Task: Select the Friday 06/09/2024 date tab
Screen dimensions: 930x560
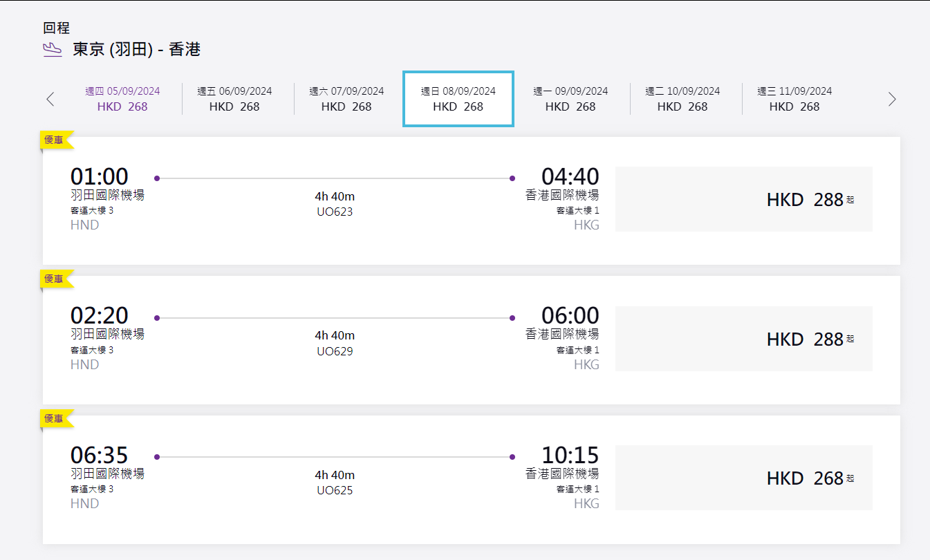Action: tap(234, 99)
